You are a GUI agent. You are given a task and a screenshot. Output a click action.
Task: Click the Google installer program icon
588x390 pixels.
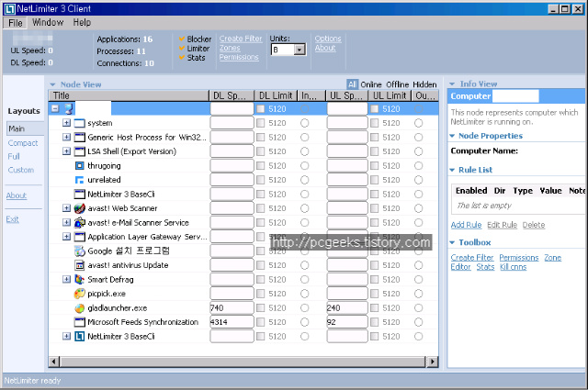pos(80,251)
